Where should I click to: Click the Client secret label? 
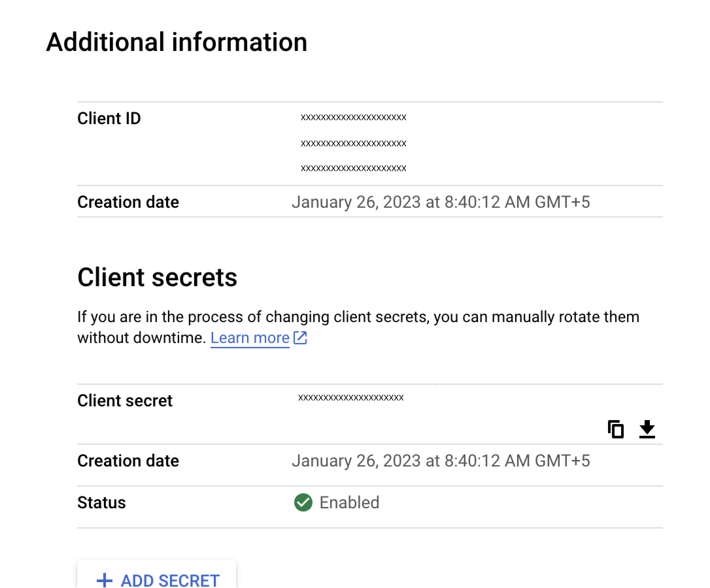click(125, 400)
